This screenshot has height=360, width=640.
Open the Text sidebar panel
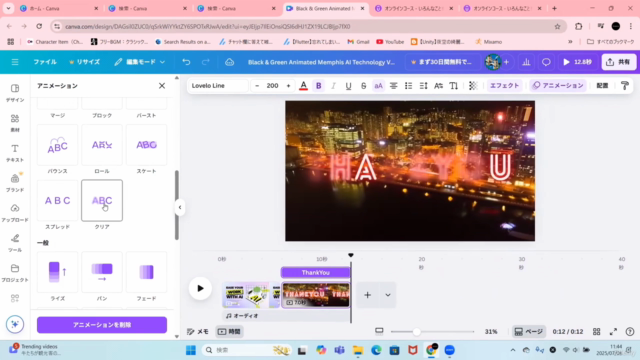[x=15, y=153]
